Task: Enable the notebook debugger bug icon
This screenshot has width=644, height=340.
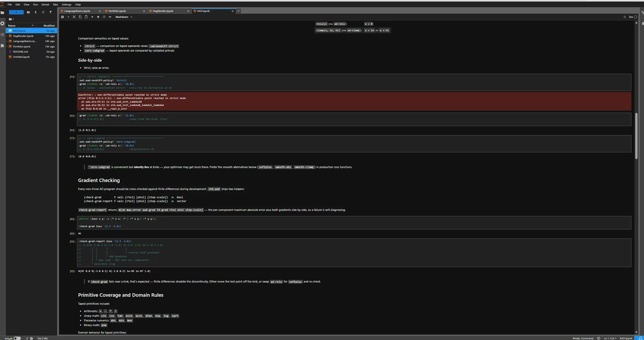Action: 624,17
